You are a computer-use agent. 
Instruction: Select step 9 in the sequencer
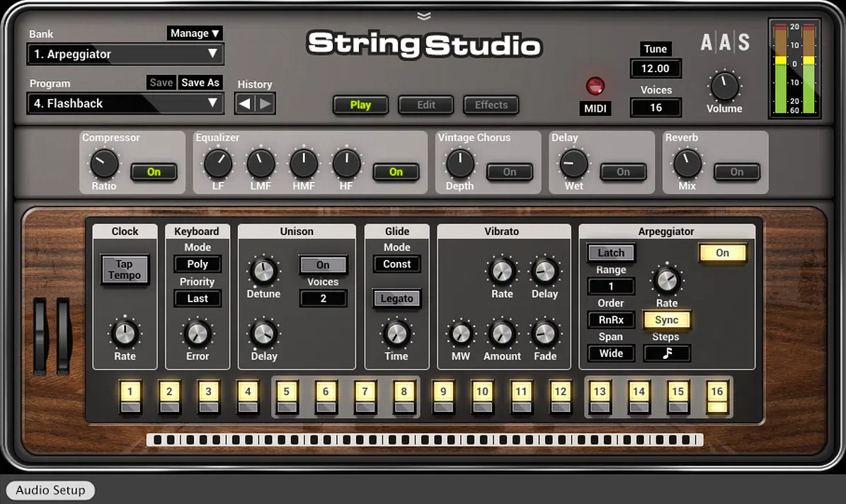[443, 396]
